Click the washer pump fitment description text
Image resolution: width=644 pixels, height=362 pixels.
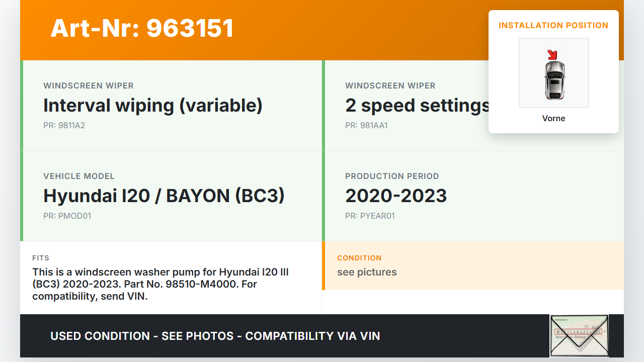point(160,284)
